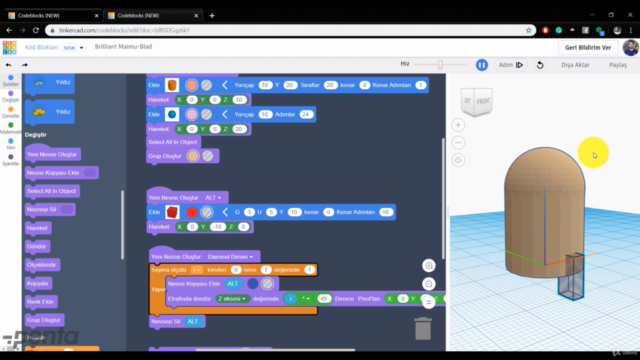This screenshot has width=640, height=360.
Task: Open the ALT object name dropdown
Action: 213,198
